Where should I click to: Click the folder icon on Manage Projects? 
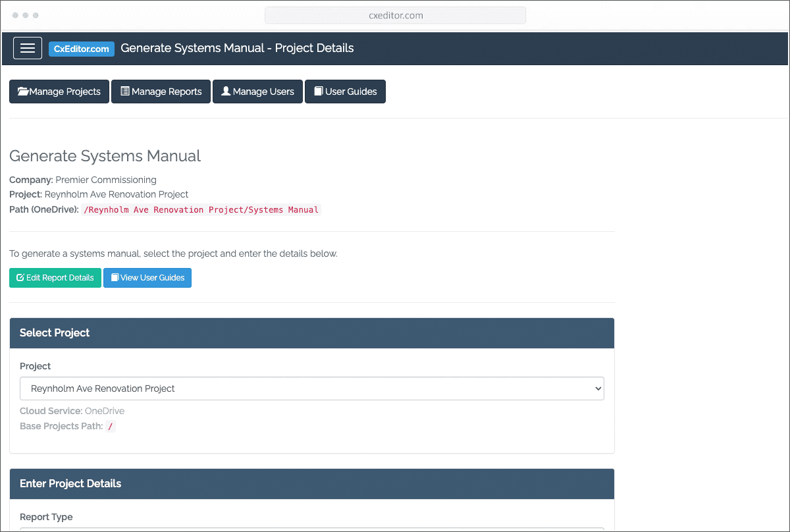click(x=23, y=92)
